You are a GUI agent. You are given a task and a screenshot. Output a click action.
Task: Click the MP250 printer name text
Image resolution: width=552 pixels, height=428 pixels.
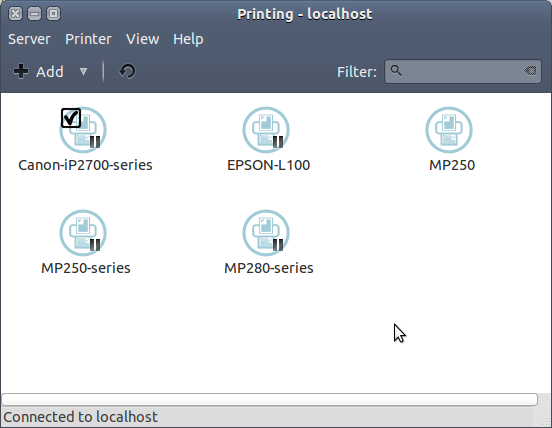point(452,165)
